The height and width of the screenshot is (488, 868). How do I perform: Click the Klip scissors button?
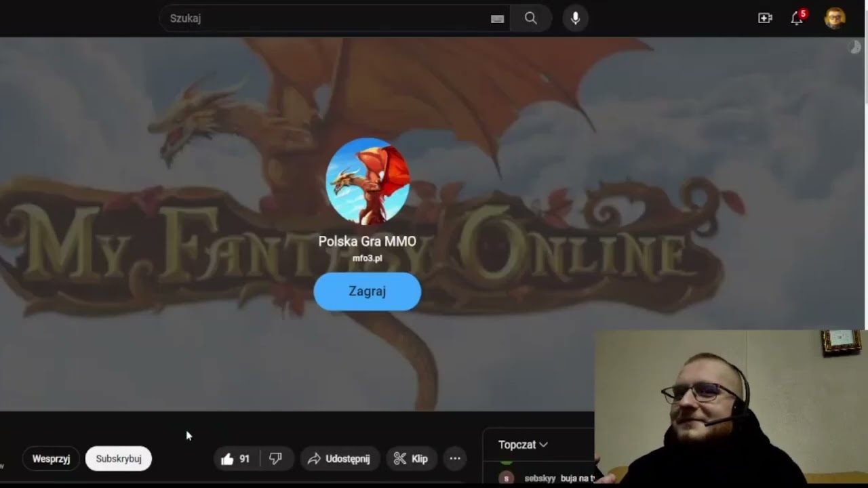pyautogui.click(x=412, y=459)
